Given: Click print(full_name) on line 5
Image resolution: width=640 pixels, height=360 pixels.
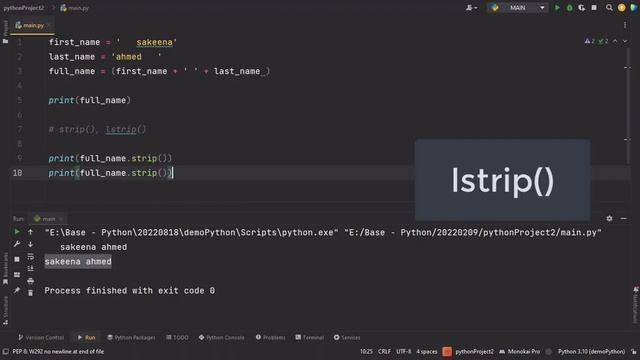Looking at the screenshot, I should click(x=89, y=100).
